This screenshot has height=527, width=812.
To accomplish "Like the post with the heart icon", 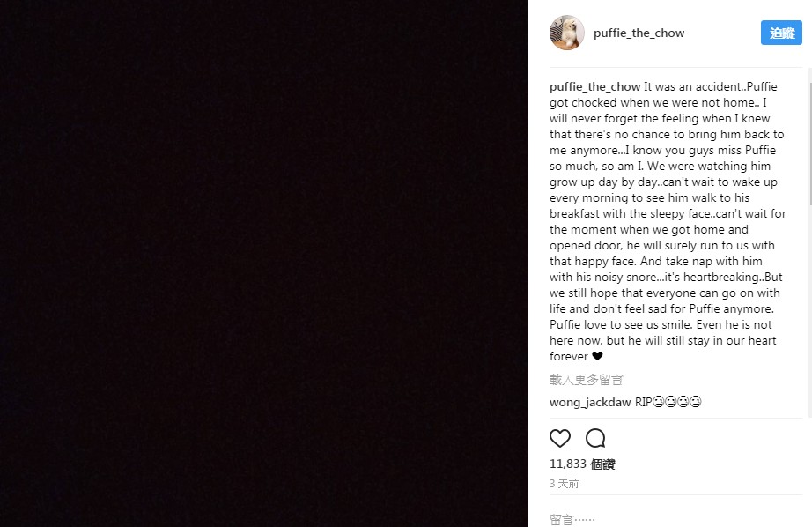I will [x=560, y=438].
